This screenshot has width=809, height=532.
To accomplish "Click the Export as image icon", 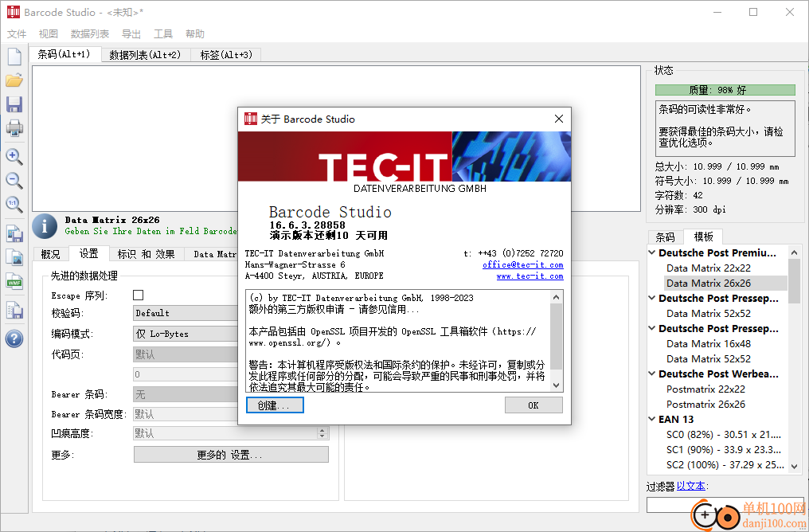I will pyautogui.click(x=14, y=257).
